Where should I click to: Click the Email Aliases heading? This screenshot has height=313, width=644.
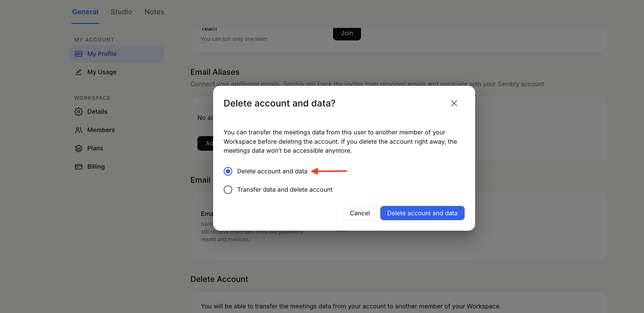[x=215, y=72]
